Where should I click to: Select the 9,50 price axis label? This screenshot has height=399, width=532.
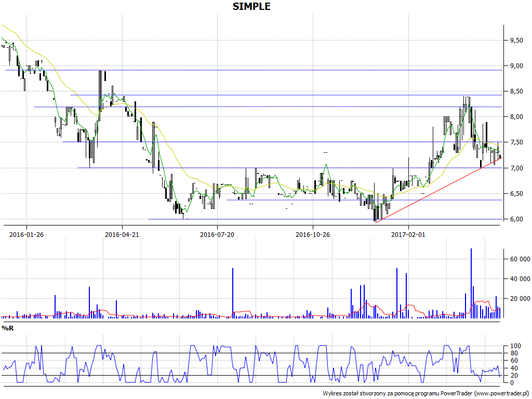(516, 41)
